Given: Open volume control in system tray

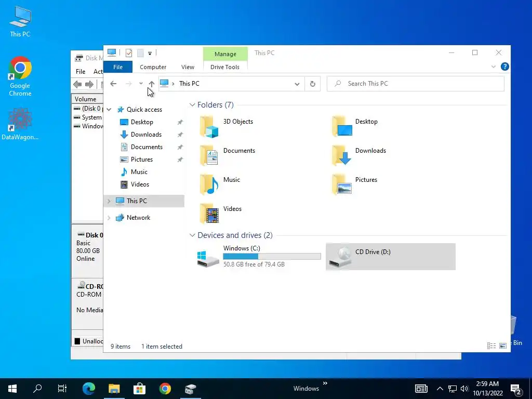Looking at the screenshot, I should point(464,389).
